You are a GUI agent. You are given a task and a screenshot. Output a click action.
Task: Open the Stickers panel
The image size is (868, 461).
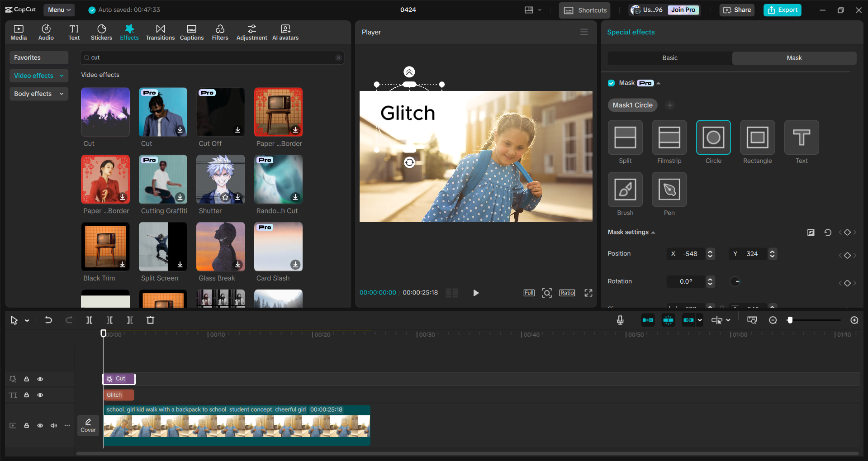point(101,33)
